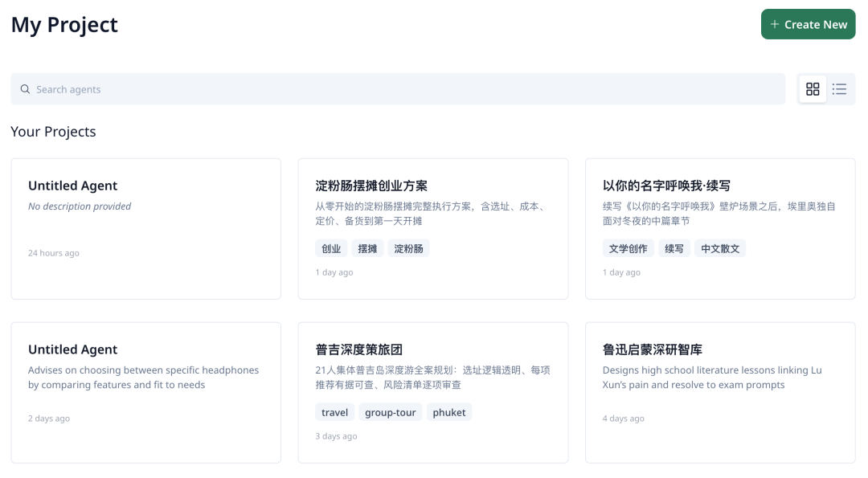This screenshot has width=868, height=478.
Task: Select the 摆摊 tag
Action: [x=367, y=248]
